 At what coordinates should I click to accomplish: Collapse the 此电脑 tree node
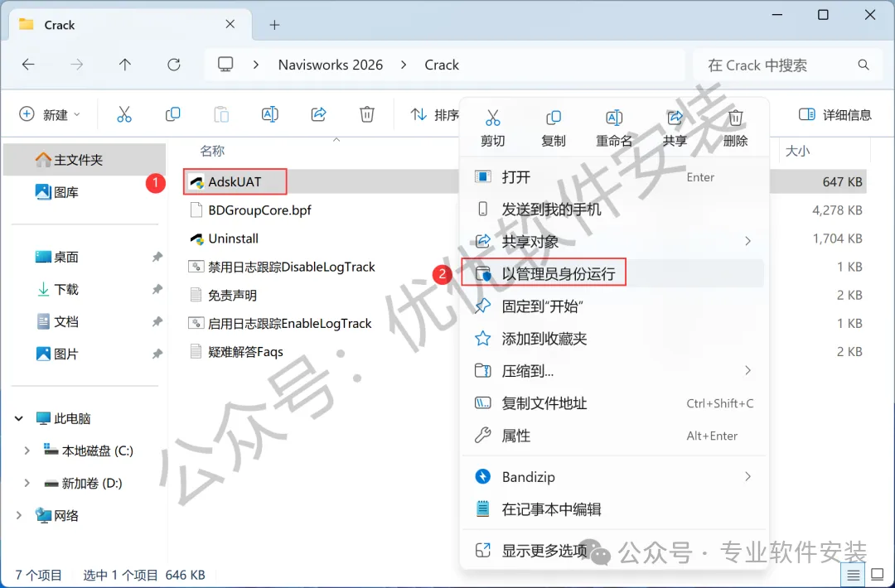tap(19, 418)
